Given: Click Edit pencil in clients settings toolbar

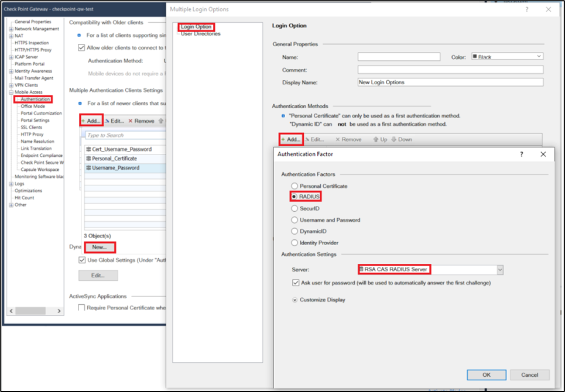Looking at the screenshot, I should click(x=114, y=121).
